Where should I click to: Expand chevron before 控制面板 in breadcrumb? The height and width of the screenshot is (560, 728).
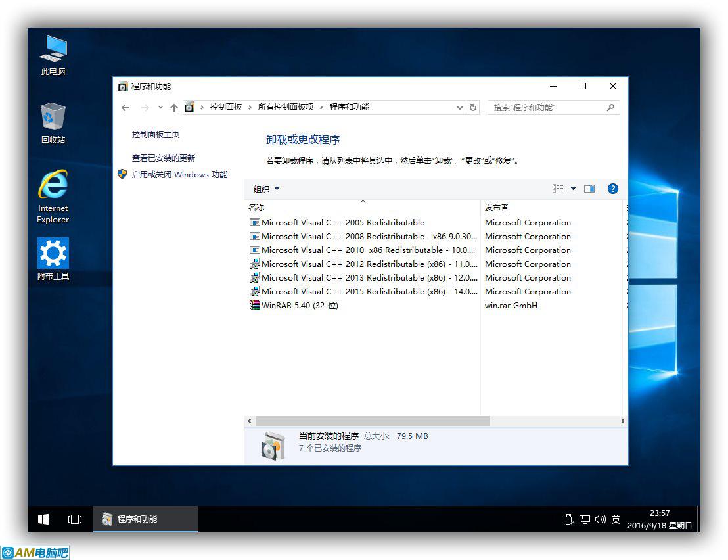(202, 107)
